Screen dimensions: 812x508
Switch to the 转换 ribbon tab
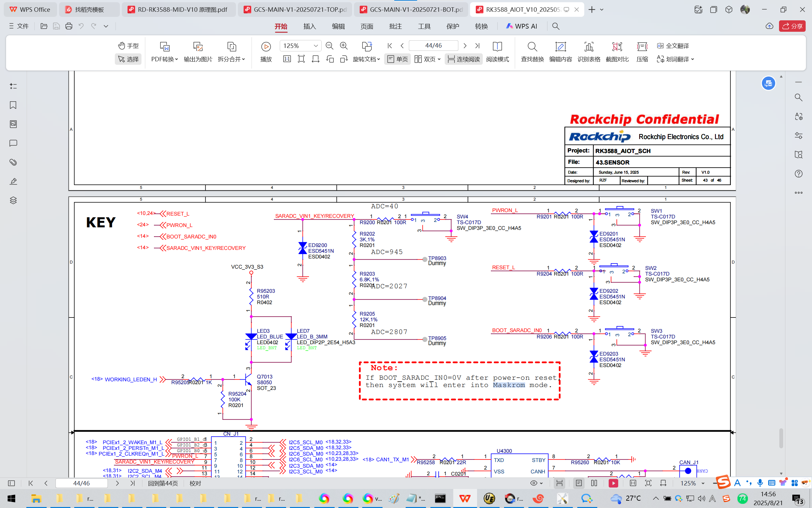pyautogui.click(x=481, y=26)
